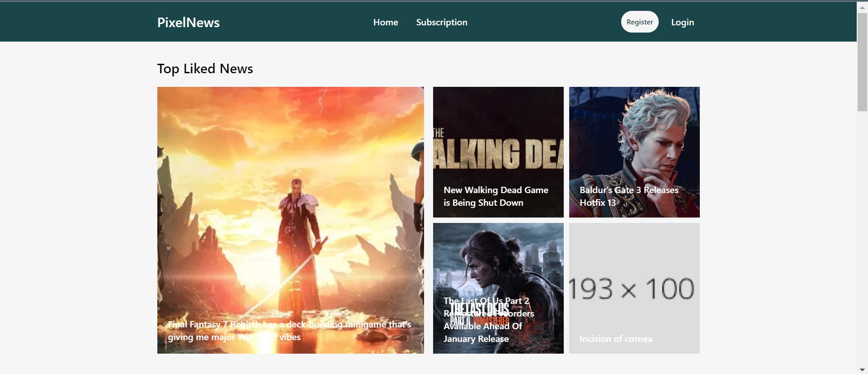Click the Login link
The image size is (868, 374).
point(682,22)
